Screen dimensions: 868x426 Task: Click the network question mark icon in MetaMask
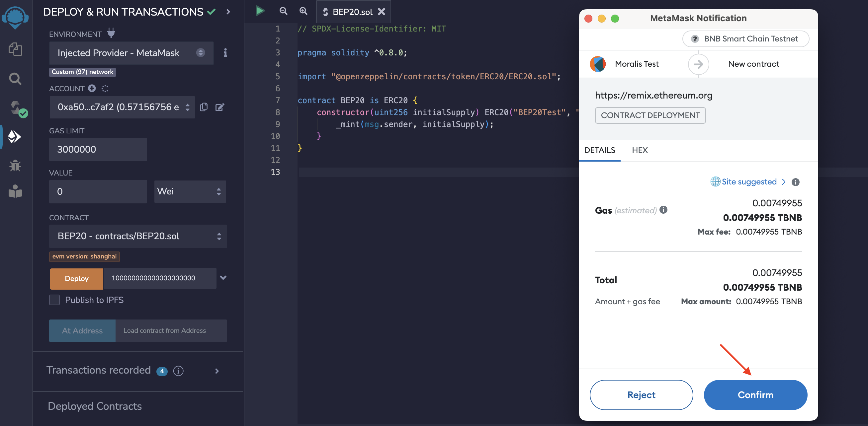[x=695, y=39]
